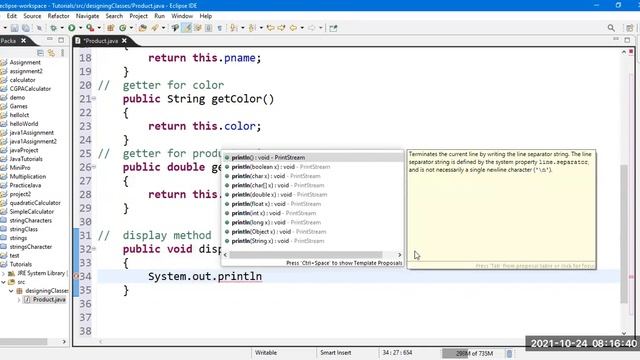Open the Source menu
Viewport: 640px width, 360px height.
click(32, 16)
